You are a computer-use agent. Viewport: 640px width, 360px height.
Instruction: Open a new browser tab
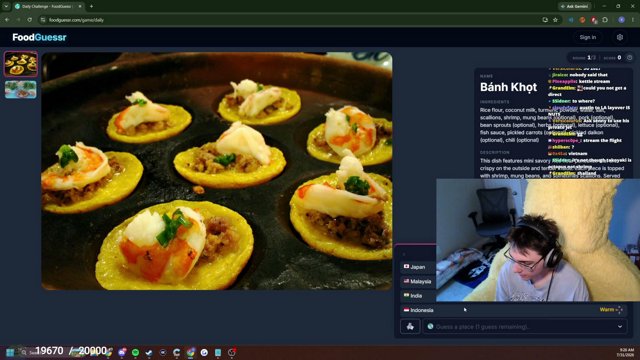click(x=91, y=7)
